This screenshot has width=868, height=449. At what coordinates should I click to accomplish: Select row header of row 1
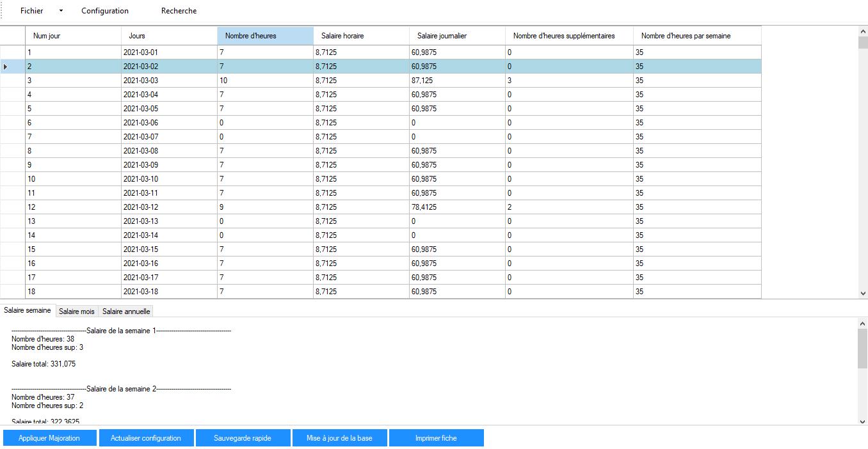pos(13,52)
